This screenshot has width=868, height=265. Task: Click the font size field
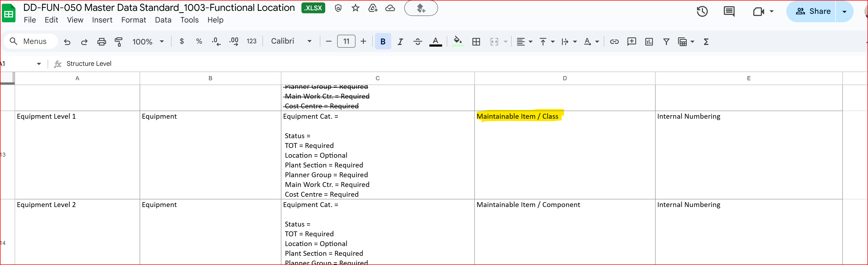(x=346, y=41)
